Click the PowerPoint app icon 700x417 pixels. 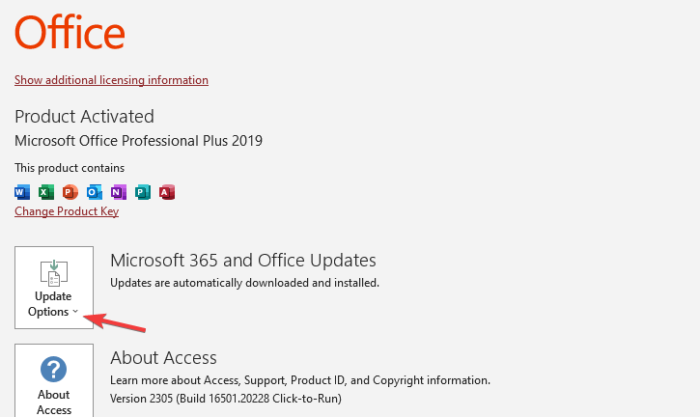coord(70,191)
